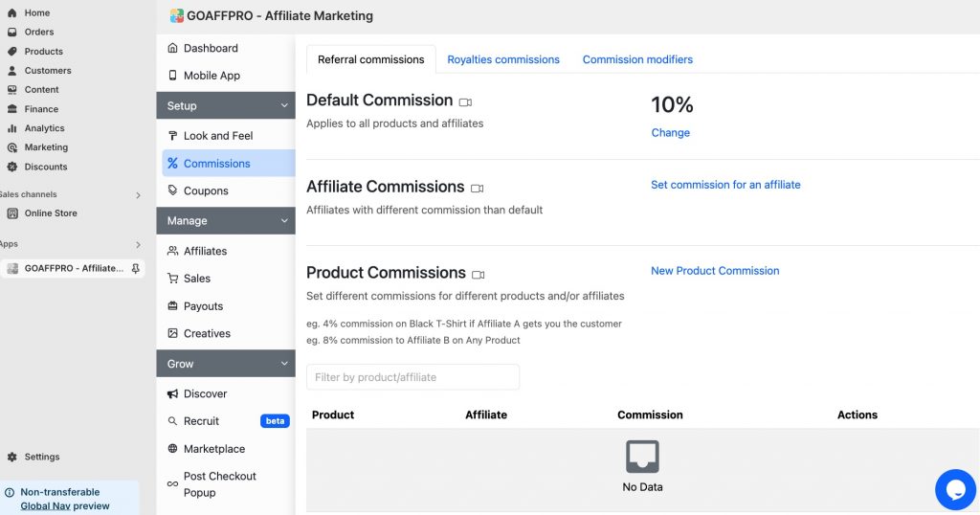Viewport: 980px width, 515px height.
Task: Click the pin icon beside GOAFFPRO app
Action: point(136,268)
